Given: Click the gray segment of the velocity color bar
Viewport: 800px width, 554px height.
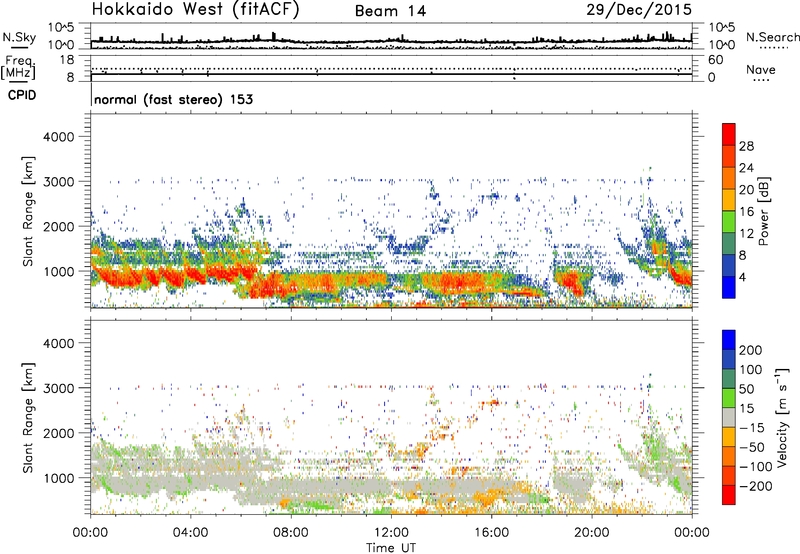Looking at the screenshot, I should [x=729, y=418].
